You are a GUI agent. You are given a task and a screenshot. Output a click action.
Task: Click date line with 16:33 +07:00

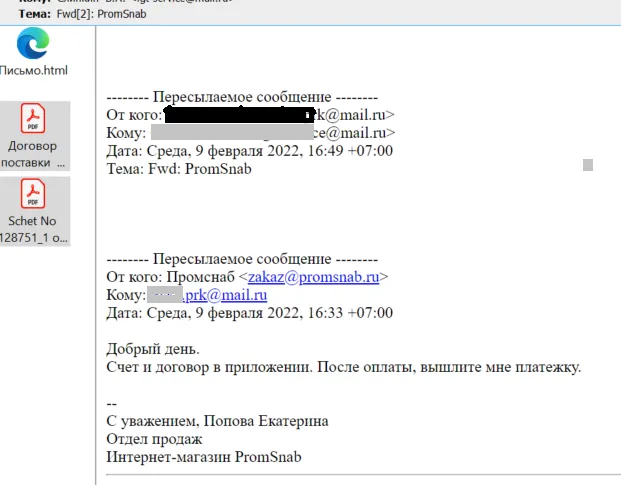pyautogui.click(x=250, y=313)
